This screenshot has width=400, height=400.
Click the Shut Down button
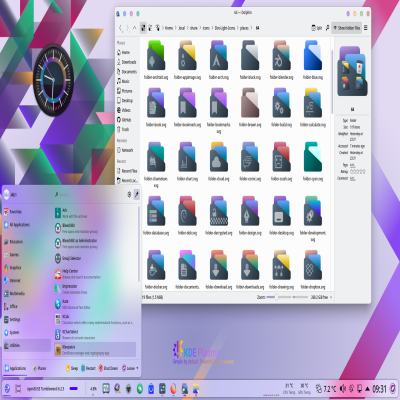coord(108,368)
